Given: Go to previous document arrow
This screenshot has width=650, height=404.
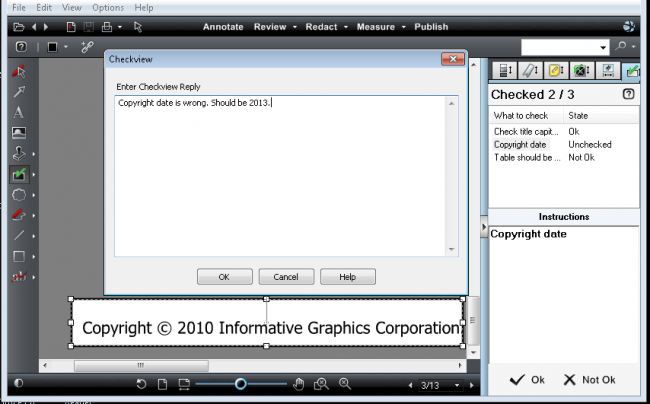Looking at the screenshot, I should pyautogui.click(x=34, y=27).
